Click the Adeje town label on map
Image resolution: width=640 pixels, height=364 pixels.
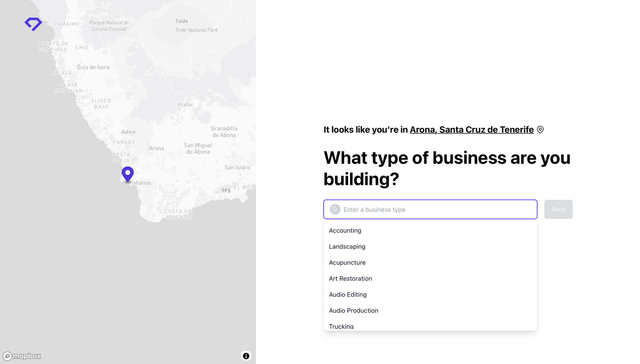128,132
